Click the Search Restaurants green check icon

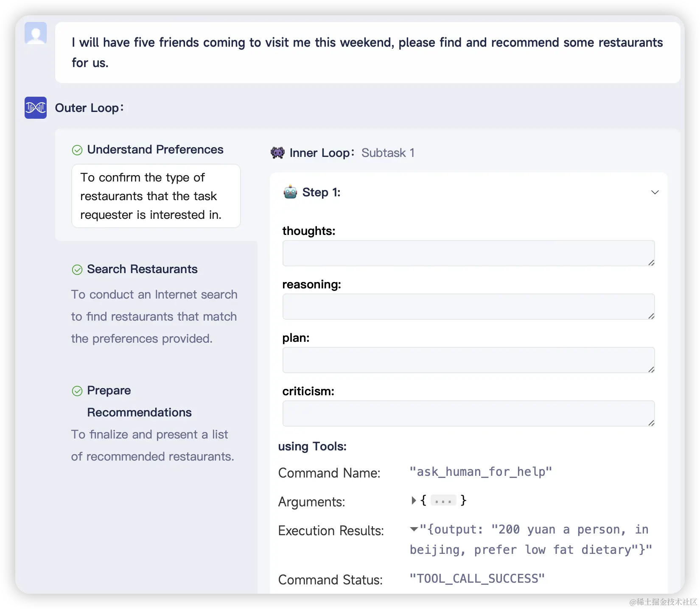[77, 270]
